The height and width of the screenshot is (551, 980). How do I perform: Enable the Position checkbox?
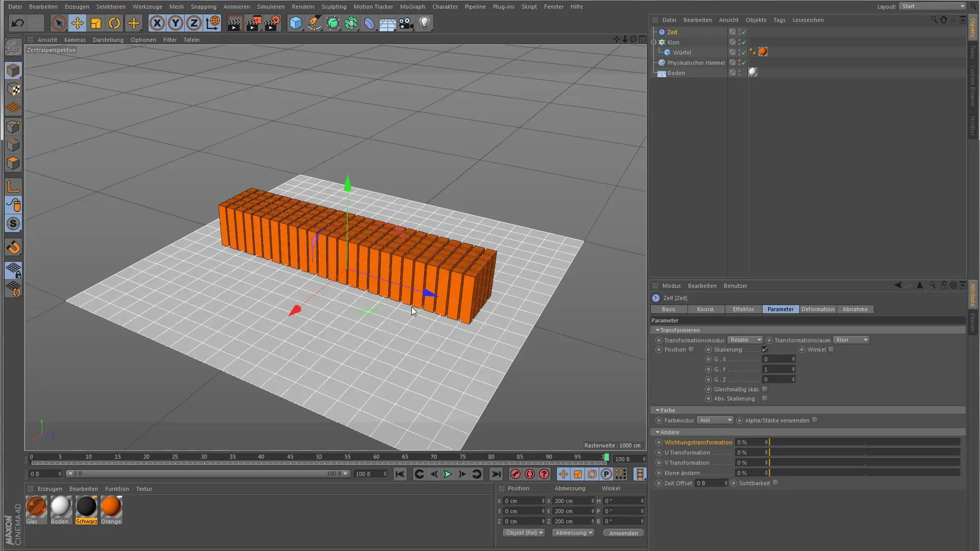tap(691, 349)
